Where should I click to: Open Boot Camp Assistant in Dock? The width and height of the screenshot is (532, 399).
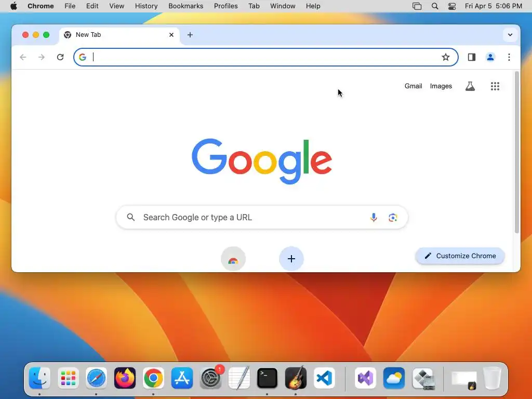pos(423,378)
